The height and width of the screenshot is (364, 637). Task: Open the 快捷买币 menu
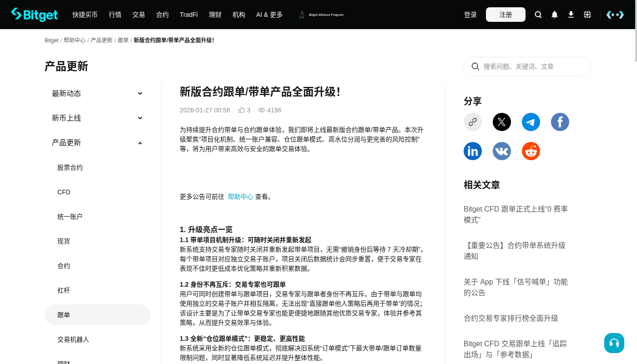click(x=85, y=15)
